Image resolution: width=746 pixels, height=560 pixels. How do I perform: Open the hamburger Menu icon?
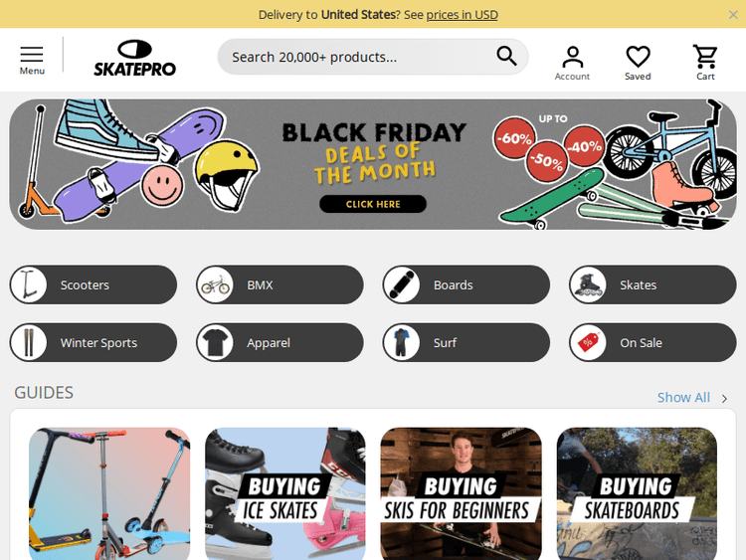[x=32, y=60]
